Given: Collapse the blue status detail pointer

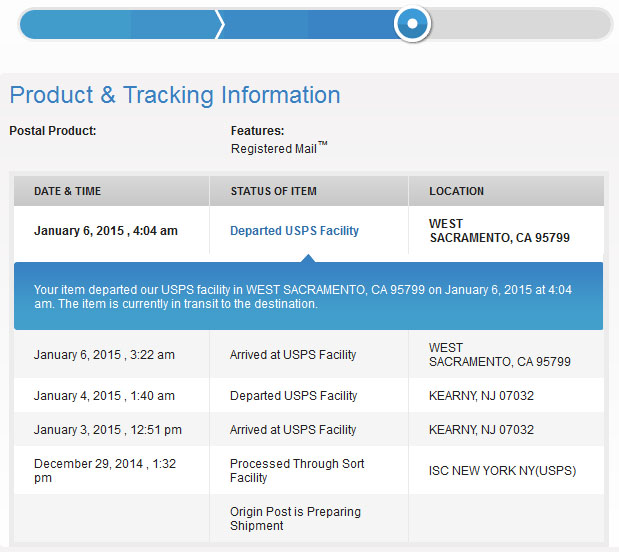Looking at the screenshot, I should [x=308, y=258].
